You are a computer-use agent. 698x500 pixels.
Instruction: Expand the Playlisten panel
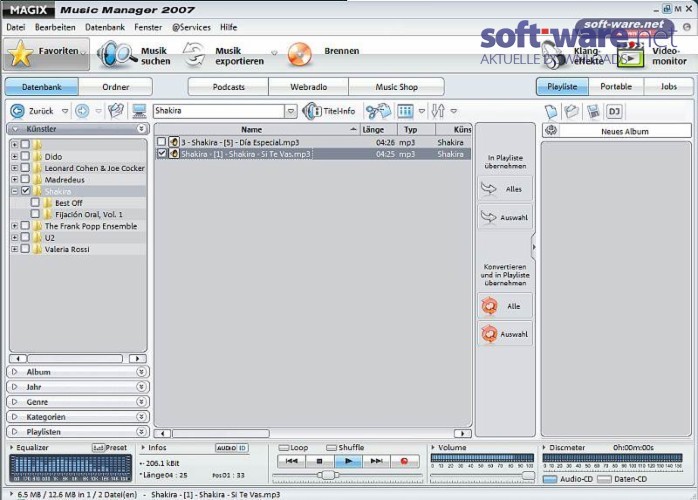(78, 432)
